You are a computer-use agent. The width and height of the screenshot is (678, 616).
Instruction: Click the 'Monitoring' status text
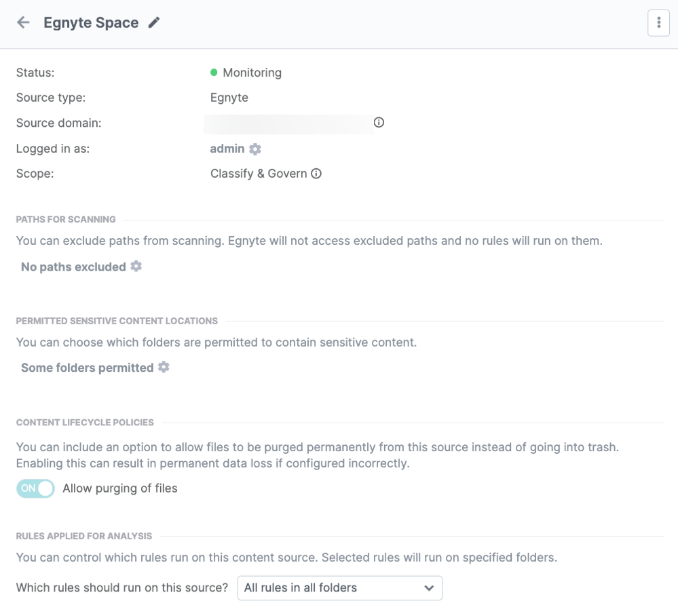click(x=252, y=73)
